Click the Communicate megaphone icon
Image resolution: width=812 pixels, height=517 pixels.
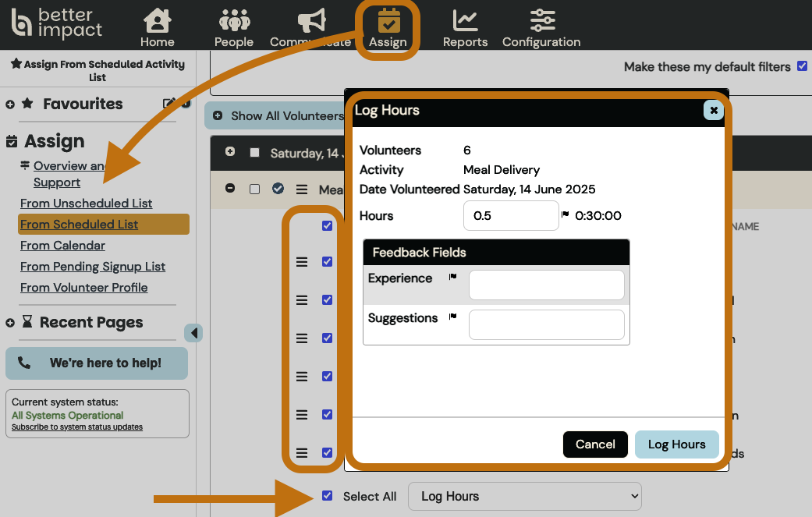(x=311, y=21)
